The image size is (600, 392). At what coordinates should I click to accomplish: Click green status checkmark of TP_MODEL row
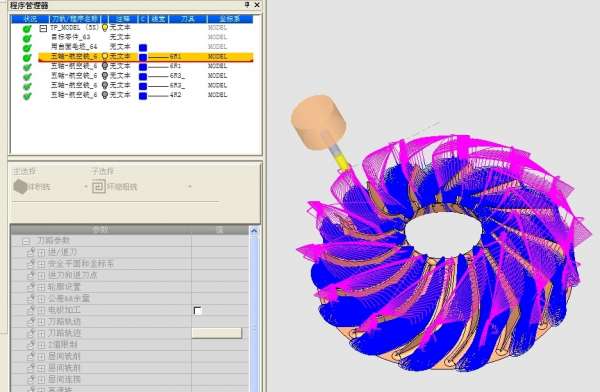[x=27, y=29]
